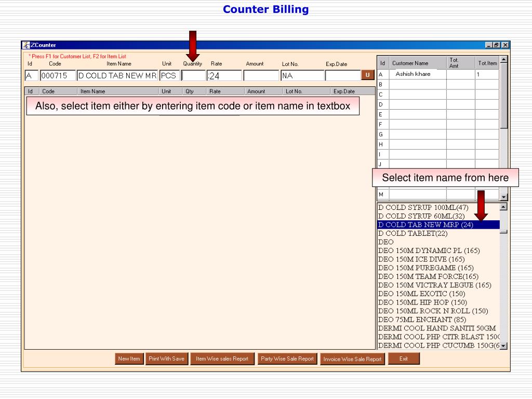Select the plain DEO item

coord(438,242)
